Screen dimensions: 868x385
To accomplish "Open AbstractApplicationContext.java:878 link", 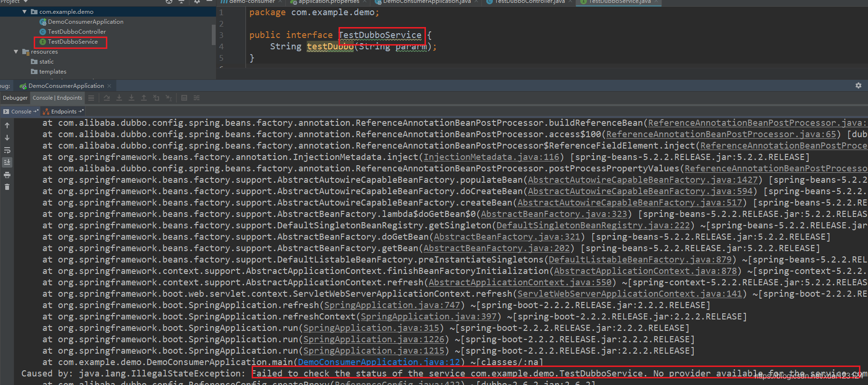I will (x=645, y=271).
